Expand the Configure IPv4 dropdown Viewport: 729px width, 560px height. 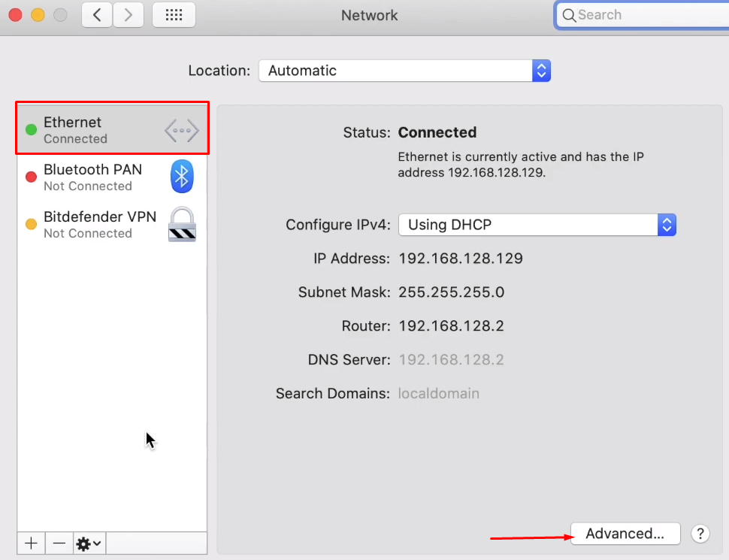(x=537, y=225)
